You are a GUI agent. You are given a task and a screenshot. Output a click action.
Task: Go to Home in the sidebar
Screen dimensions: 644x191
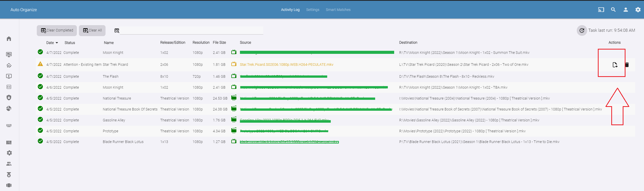(9, 39)
